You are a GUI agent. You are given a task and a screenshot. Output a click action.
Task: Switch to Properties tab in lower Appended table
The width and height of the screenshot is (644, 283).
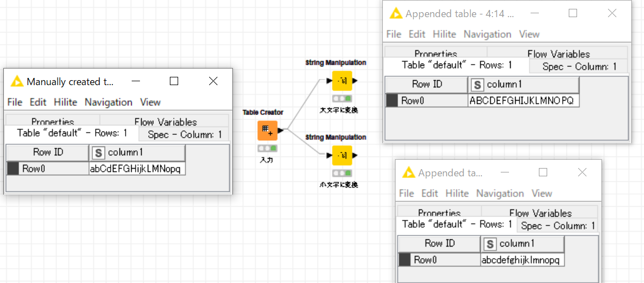click(x=439, y=213)
